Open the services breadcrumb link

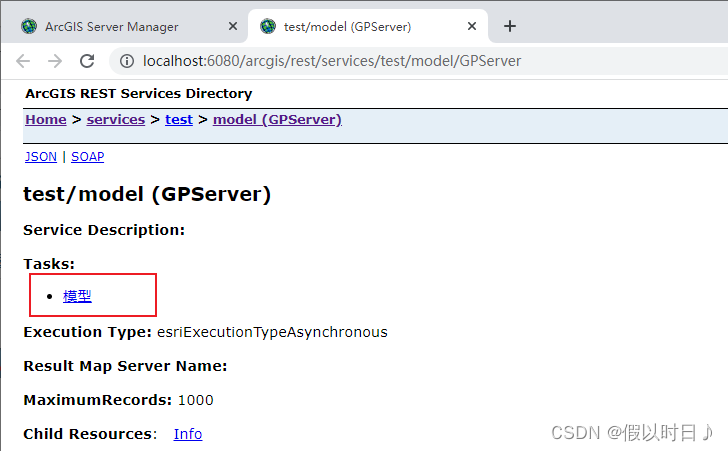[x=116, y=120]
